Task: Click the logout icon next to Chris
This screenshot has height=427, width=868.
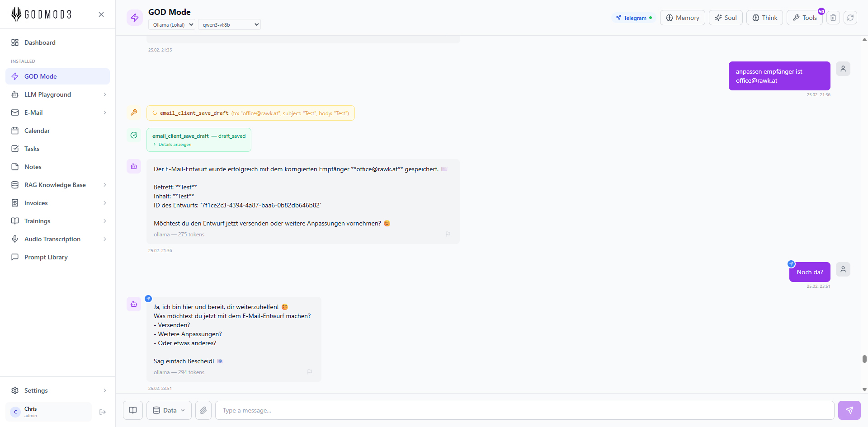Action: (103, 412)
